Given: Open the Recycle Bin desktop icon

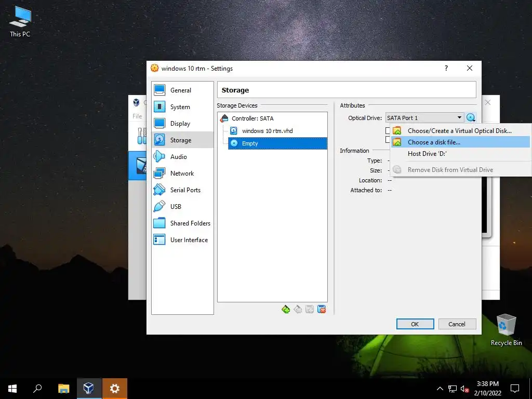Looking at the screenshot, I should [506, 330].
